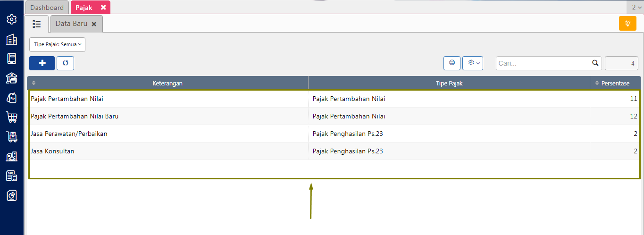Image resolution: width=644 pixels, height=235 pixels.
Task: Click the orange lightbulb hint button
Action: point(627,23)
